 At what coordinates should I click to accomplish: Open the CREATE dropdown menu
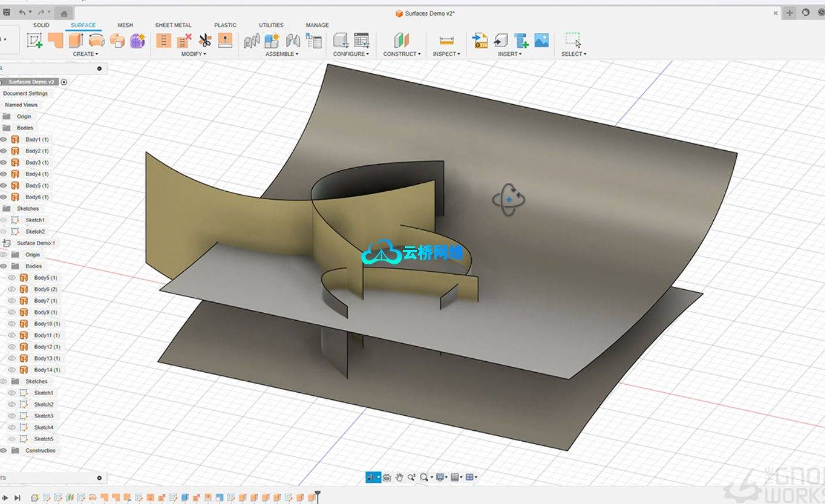pyautogui.click(x=85, y=54)
